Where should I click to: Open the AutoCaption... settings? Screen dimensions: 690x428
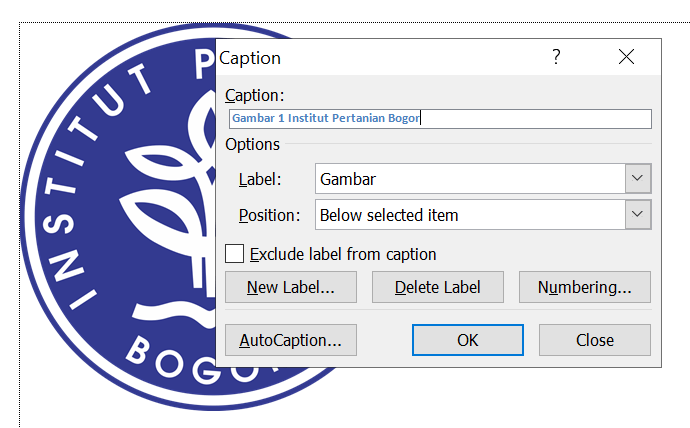coord(290,340)
